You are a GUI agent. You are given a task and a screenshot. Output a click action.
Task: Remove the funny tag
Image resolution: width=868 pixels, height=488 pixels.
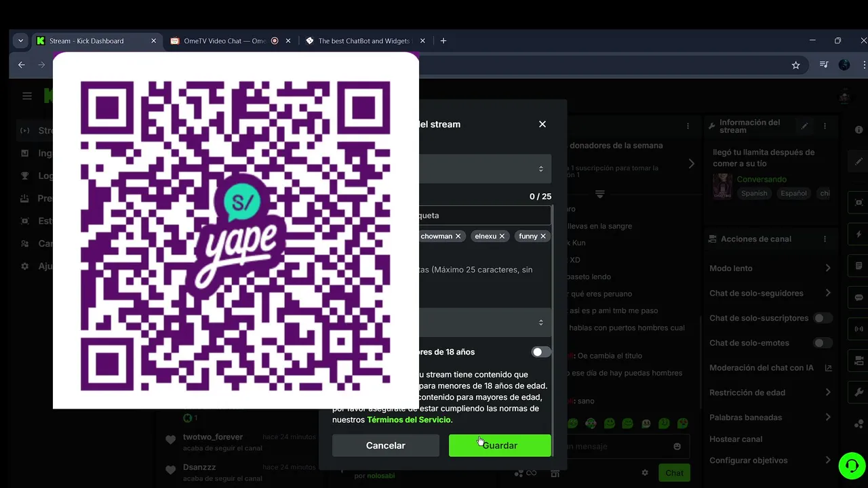click(543, 236)
